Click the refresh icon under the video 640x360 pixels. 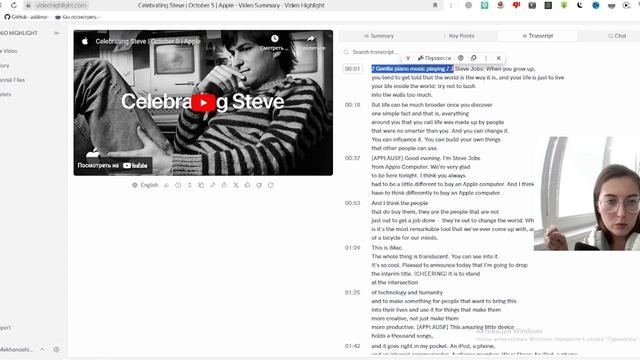[x=271, y=185]
